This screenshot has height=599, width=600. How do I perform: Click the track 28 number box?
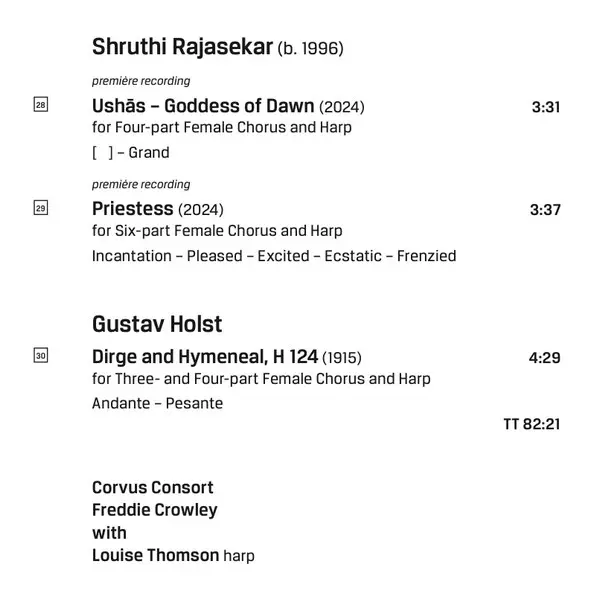click(x=40, y=105)
